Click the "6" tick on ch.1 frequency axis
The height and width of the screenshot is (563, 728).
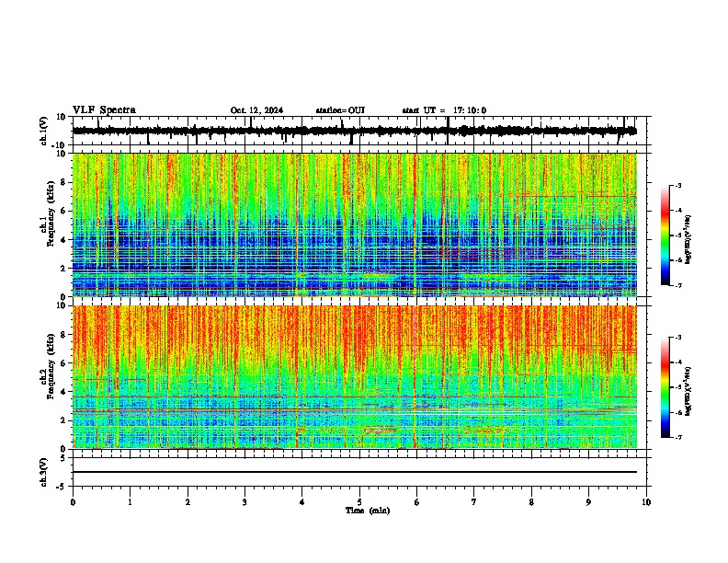tap(64, 211)
